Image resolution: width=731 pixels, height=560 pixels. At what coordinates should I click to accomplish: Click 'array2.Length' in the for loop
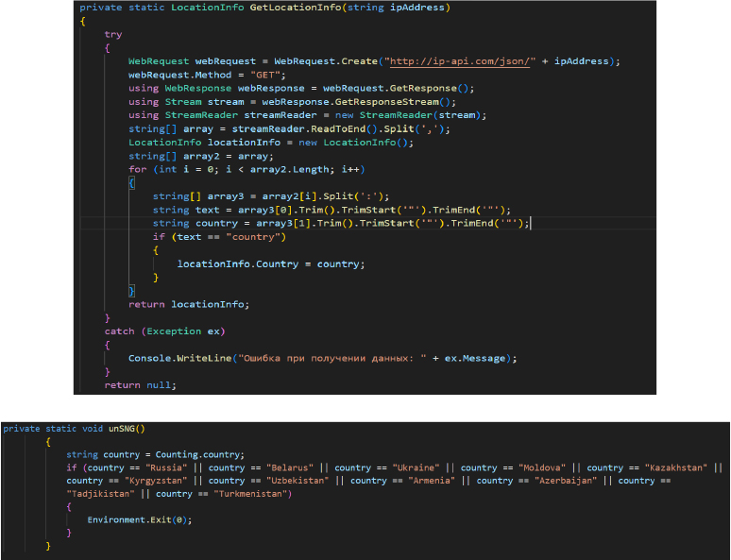click(x=289, y=170)
